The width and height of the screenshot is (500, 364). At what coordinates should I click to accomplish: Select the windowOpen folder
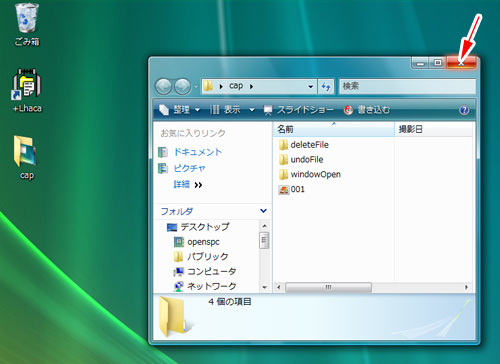click(x=309, y=174)
